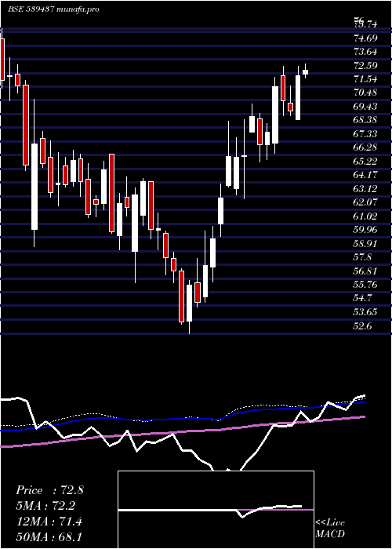
Task: Click the BSE 539437 munafa.pro title text
Action: coord(53,9)
